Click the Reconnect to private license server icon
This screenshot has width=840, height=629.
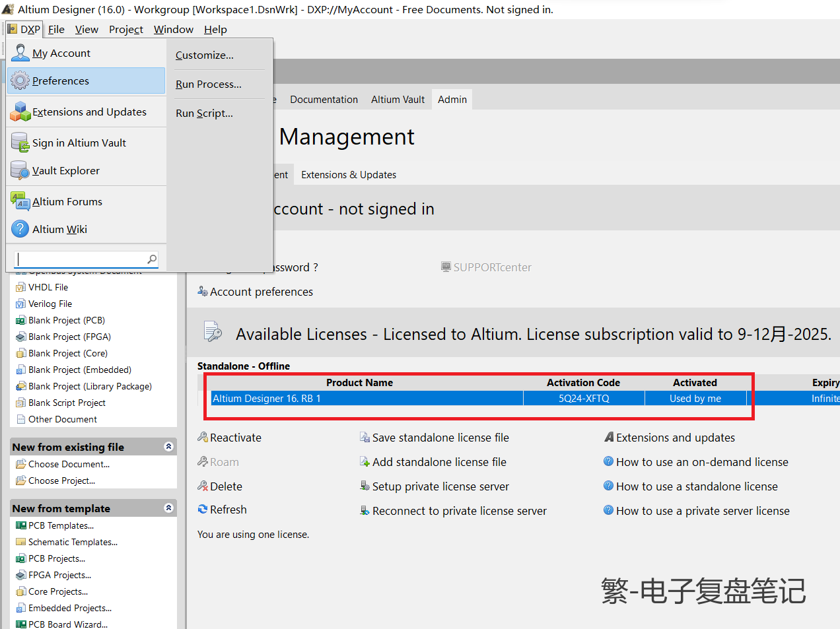coord(365,510)
